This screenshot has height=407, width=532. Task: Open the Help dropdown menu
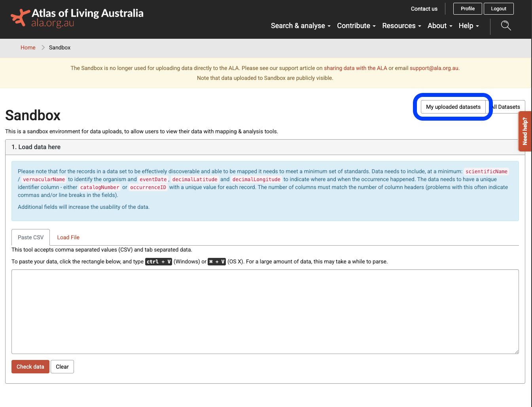[x=469, y=26]
